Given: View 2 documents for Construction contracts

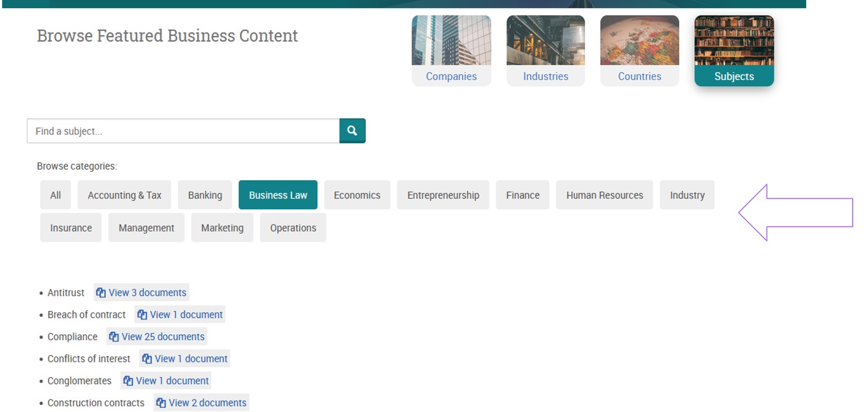Looking at the screenshot, I should pyautogui.click(x=202, y=403).
